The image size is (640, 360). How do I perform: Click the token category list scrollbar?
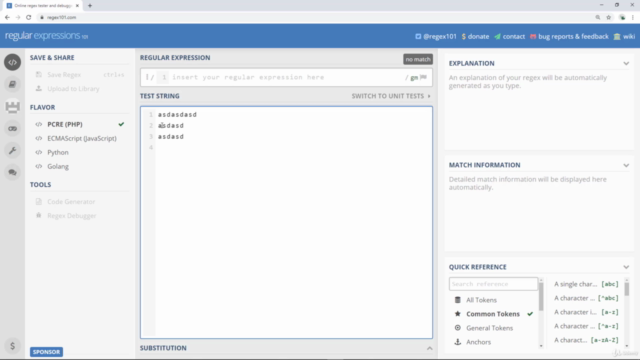pyautogui.click(x=541, y=298)
